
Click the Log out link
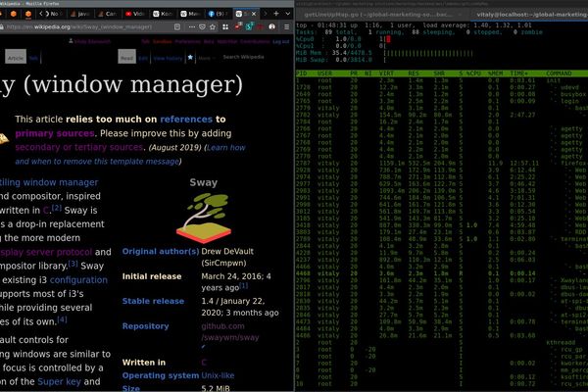click(x=281, y=41)
